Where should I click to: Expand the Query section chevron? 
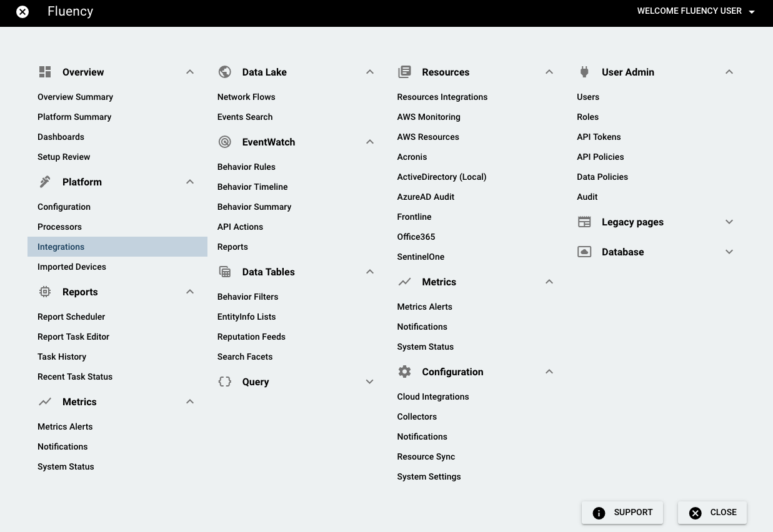(x=370, y=382)
